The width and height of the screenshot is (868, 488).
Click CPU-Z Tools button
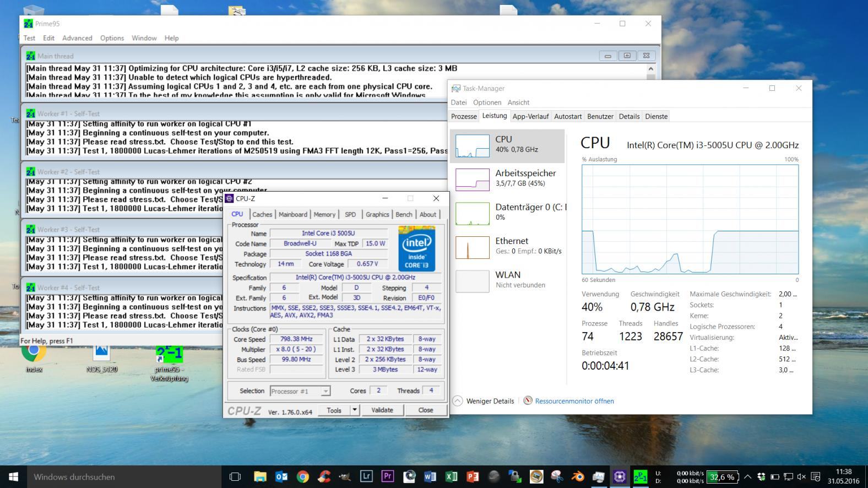[x=334, y=410]
